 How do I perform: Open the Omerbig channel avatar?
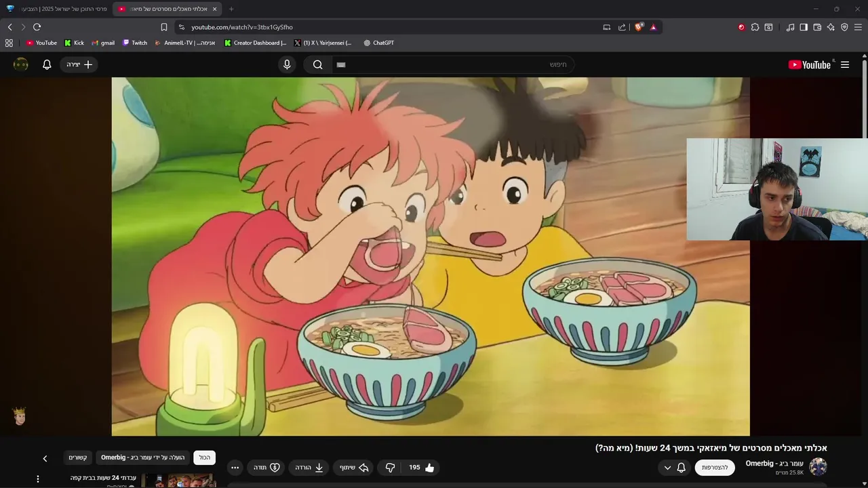tap(818, 467)
